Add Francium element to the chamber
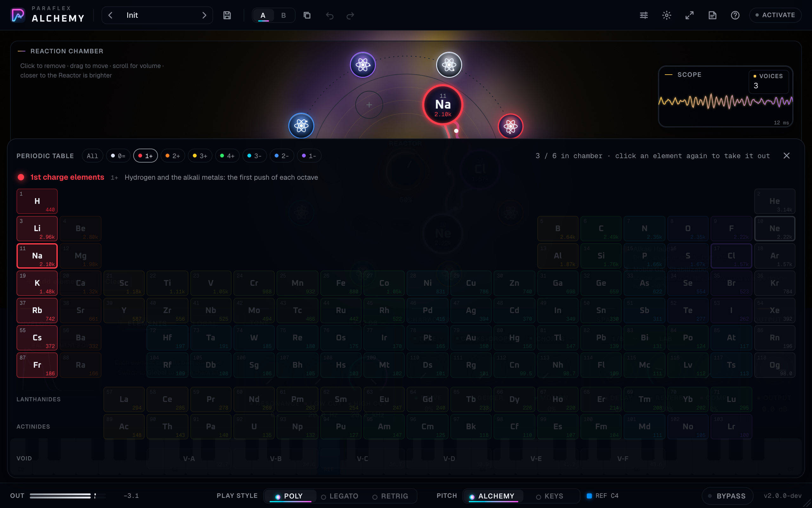The width and height of the screenshot is (812, 508). [x=37, y=365]
